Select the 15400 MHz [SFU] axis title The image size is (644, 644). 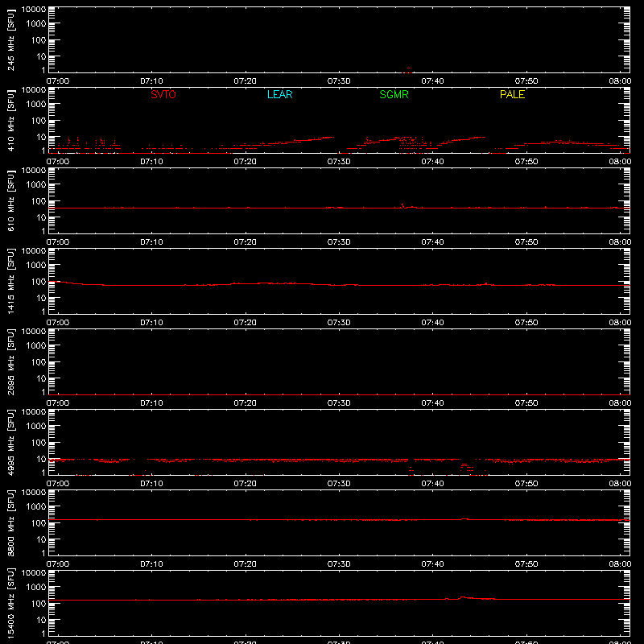pos(10,603)
